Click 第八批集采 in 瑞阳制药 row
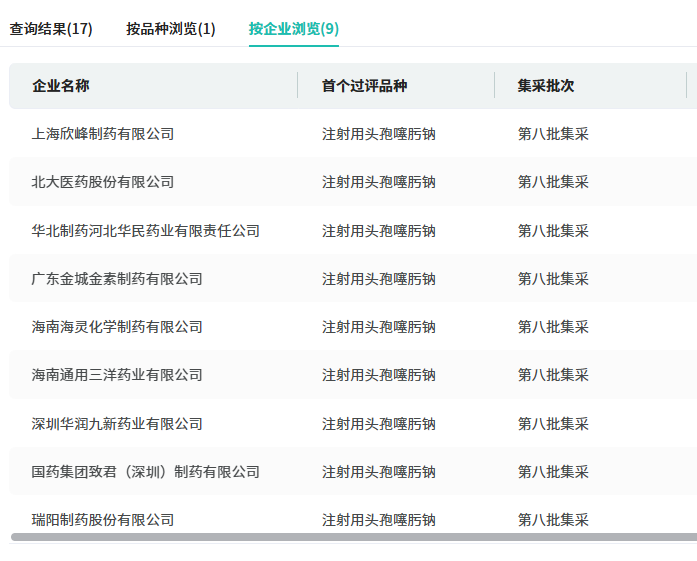Screen dimensions: 697x561 click(553, 520)
